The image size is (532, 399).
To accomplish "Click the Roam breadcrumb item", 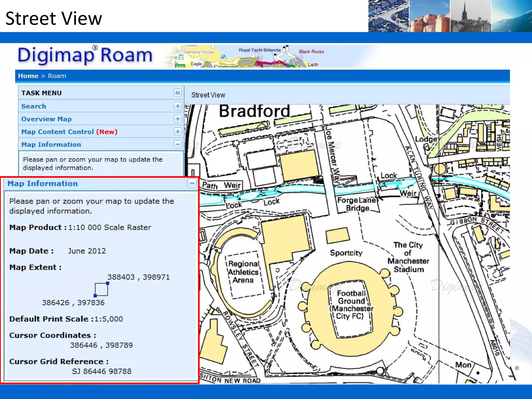I will coord(57,76).
